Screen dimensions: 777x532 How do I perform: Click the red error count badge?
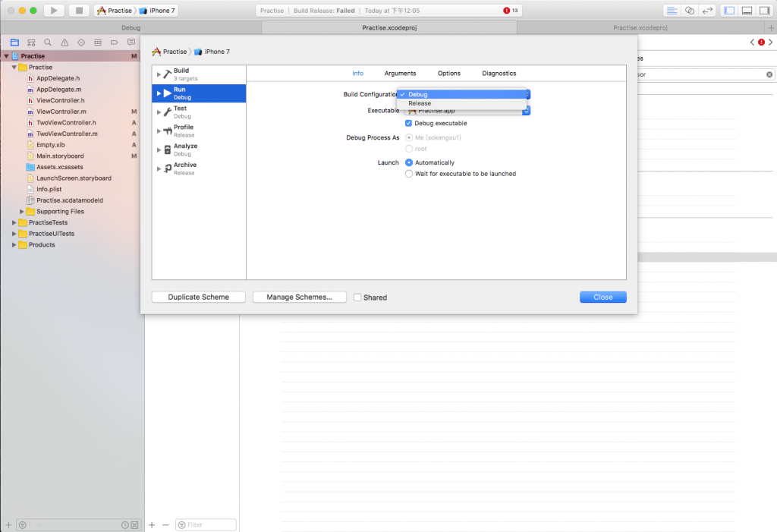click(x=511, y=11)
